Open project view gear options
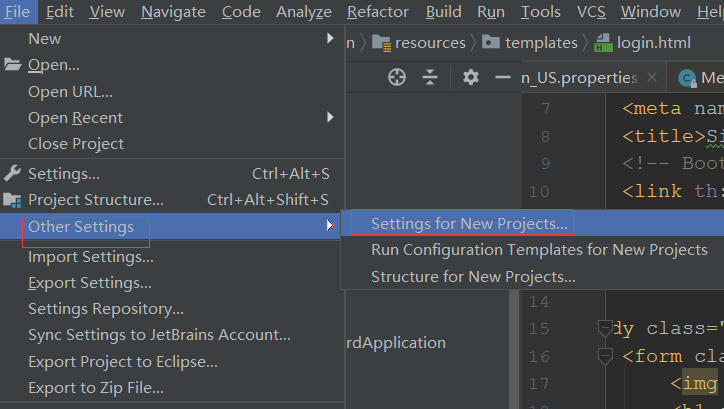Viewport: 724px width, 409px height. coord(471,77)
